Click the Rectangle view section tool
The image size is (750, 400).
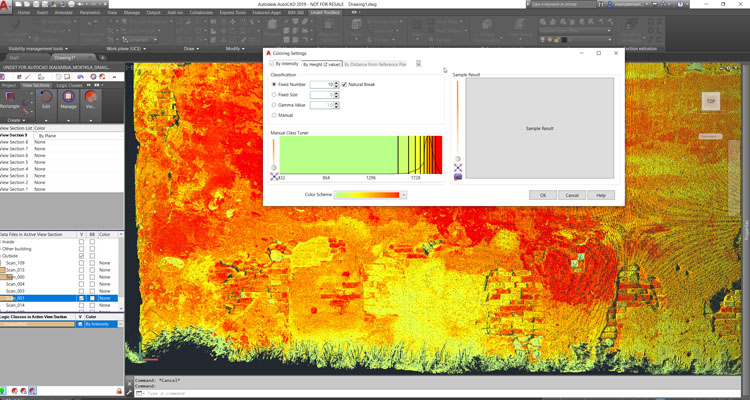click(x=9, y=100)
